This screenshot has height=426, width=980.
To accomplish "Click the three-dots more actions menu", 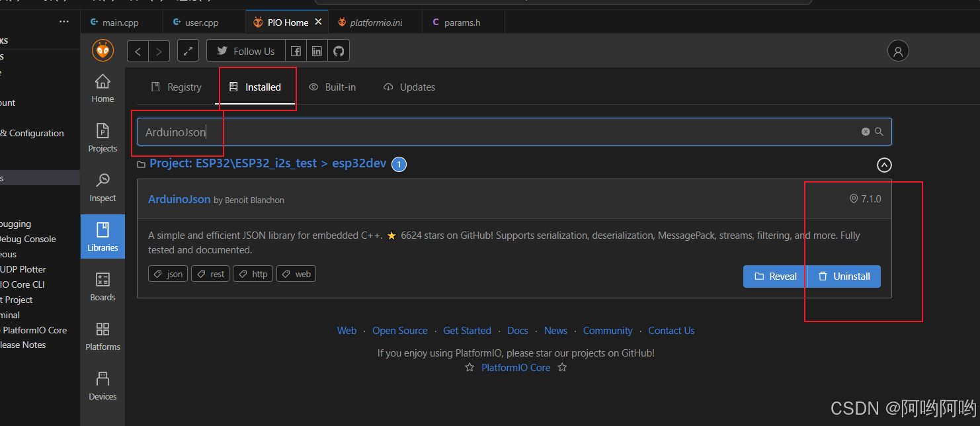I will [64, 22].
